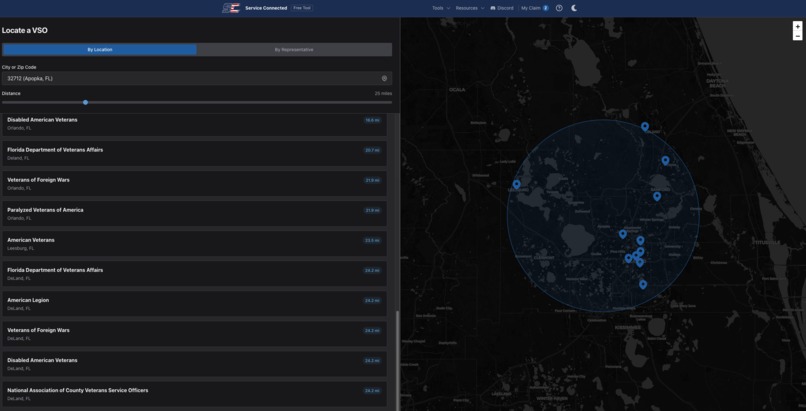
Task: Toggle dark mode with the moon icon
Action: (x=574, y=8)
